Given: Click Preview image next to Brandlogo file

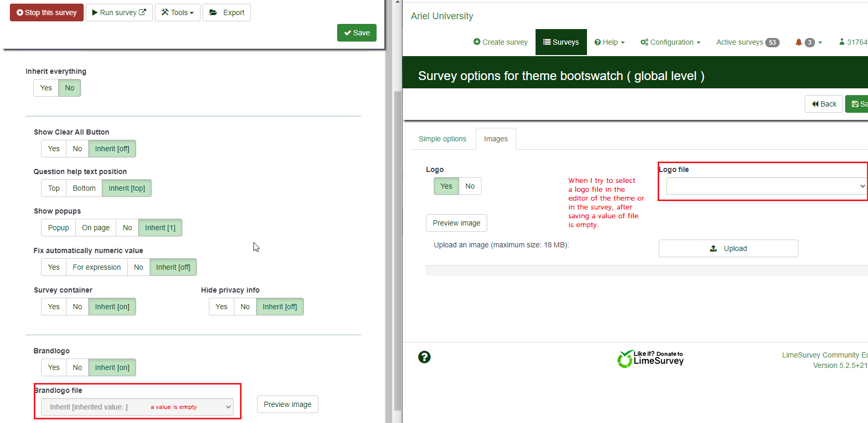Looking at the screenshot, I should pos(288,404).
